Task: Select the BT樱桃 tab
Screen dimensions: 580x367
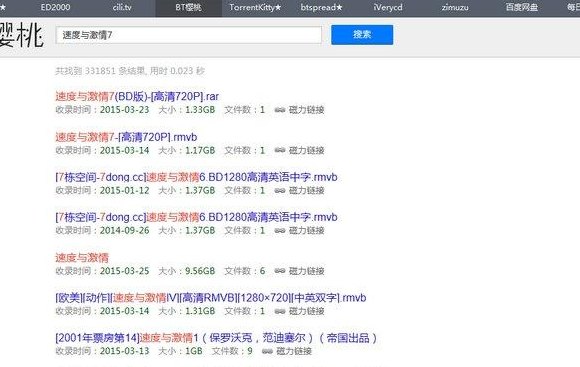Action: tap(189, 8)
